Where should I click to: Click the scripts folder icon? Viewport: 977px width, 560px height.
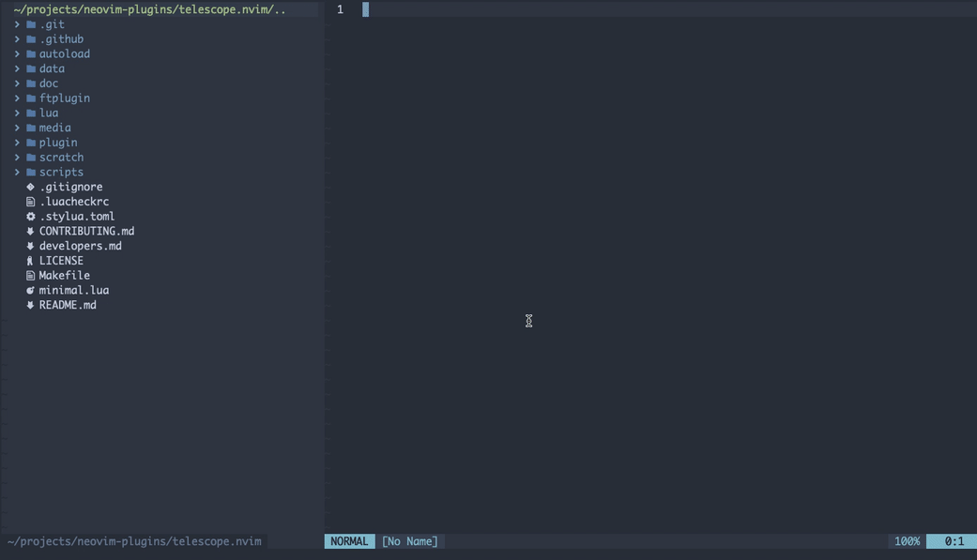[x=31, y=172]
